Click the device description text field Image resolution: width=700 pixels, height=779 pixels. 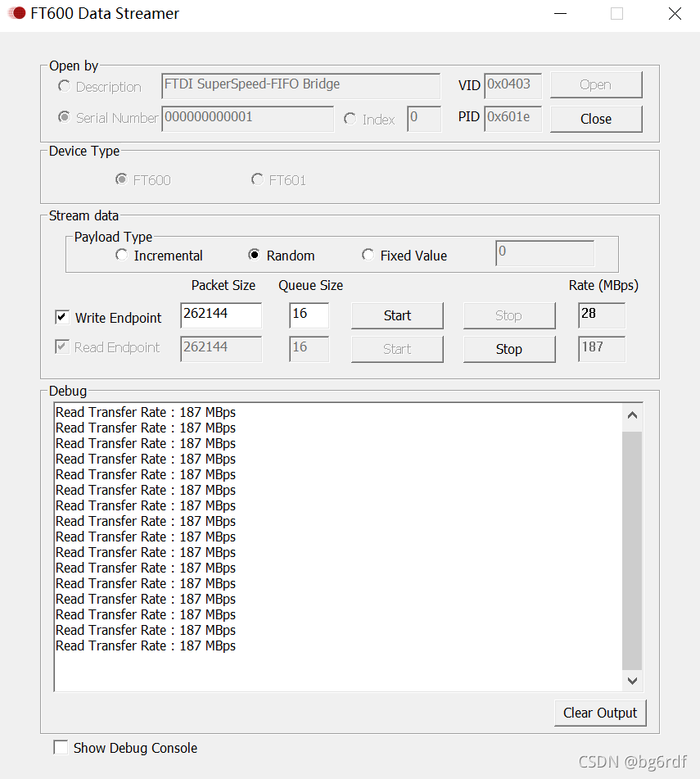[x=300, y=86]
